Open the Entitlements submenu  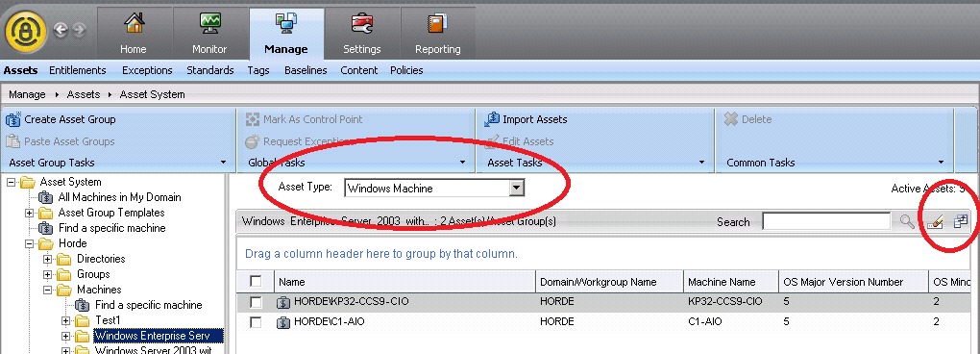(78, 70)
